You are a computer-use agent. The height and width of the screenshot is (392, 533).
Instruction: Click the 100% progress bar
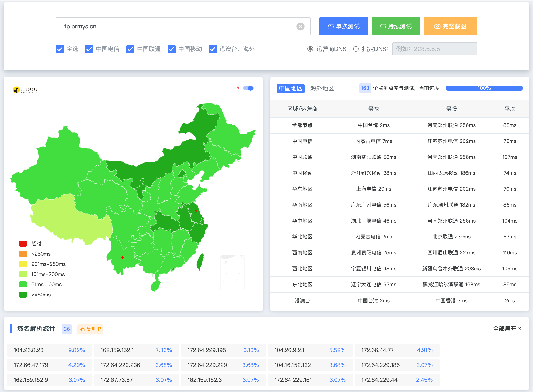[x=484, y=88]
